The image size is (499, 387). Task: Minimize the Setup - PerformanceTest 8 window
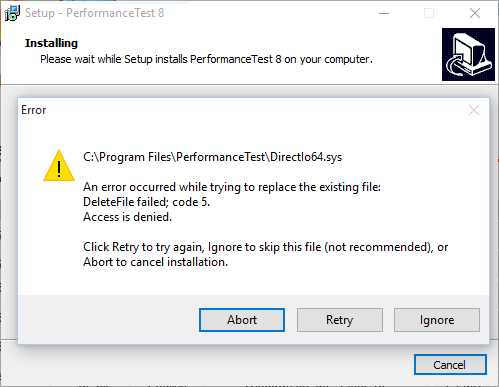(x=384, y=13)
